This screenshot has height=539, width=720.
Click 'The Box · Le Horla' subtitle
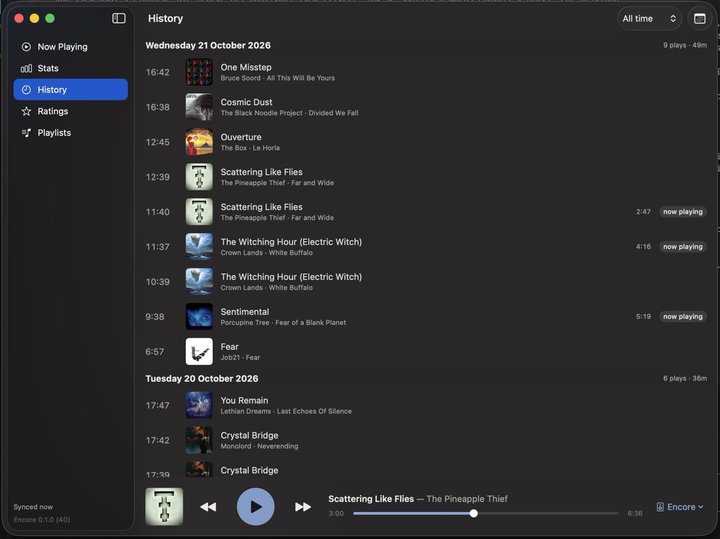click(x=250, y=148)
